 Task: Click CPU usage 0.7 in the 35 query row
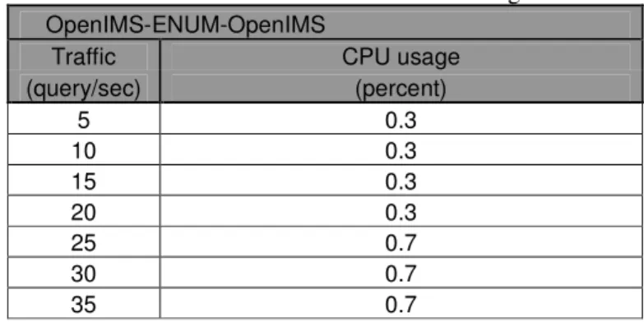[401, 304]
